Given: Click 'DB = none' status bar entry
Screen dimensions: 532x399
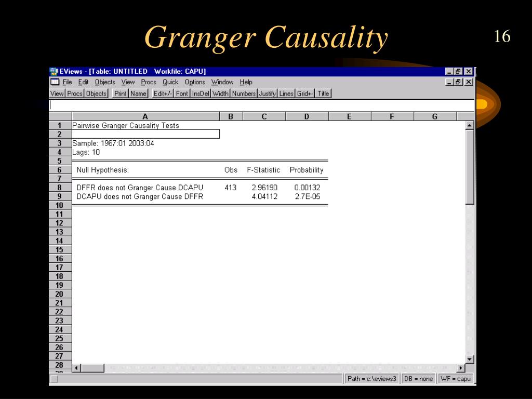Looking at the screenshot, I should 418,379.
